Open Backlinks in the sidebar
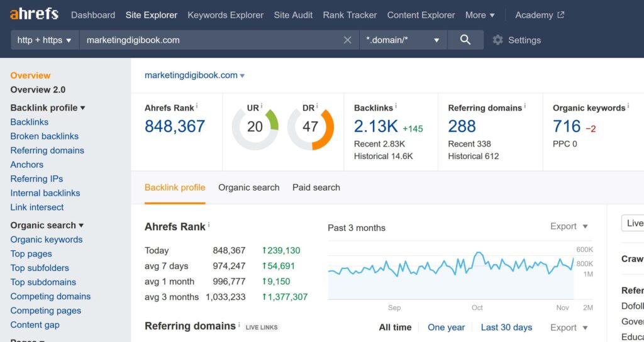 pyautogui.click(x=29, y=122)
